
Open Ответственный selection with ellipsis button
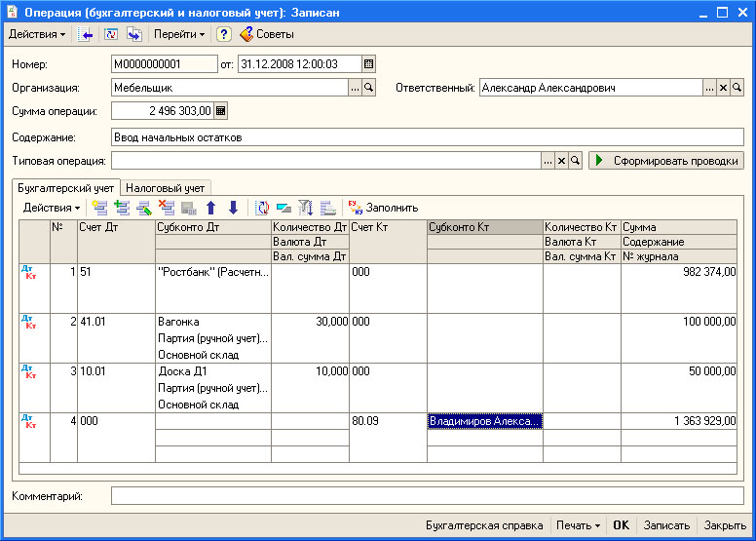(x=709, y=88)
